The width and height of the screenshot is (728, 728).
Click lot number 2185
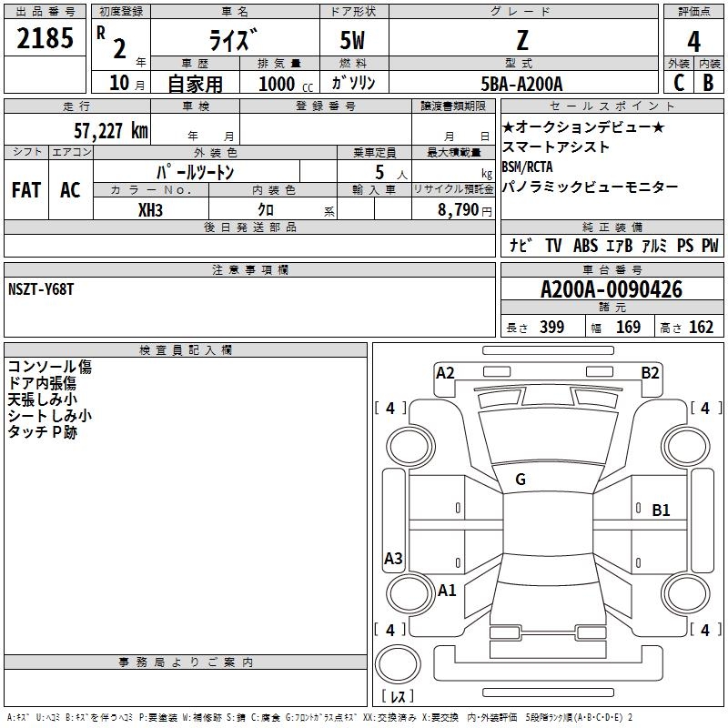click(x=45, y=38)
